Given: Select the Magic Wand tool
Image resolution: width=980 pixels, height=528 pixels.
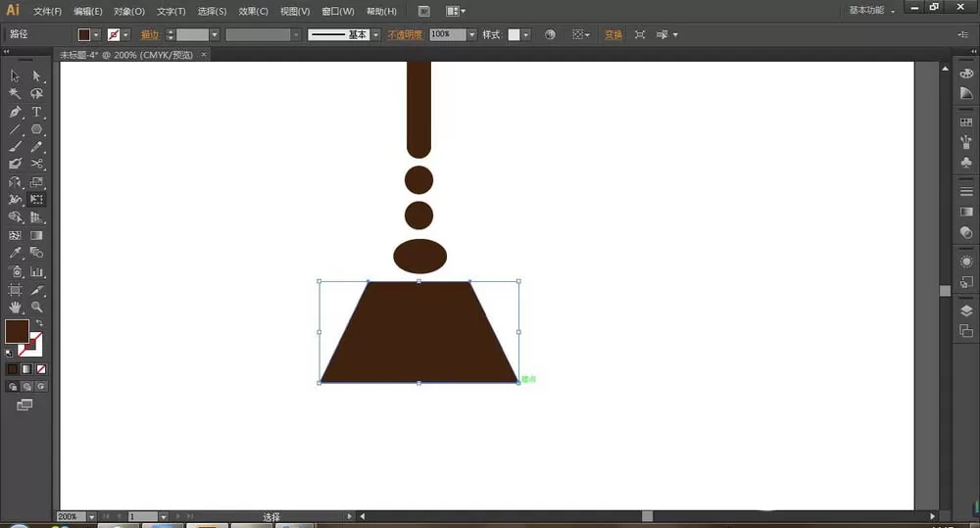Looking at the screenshot, I should (x=15, y=94).
